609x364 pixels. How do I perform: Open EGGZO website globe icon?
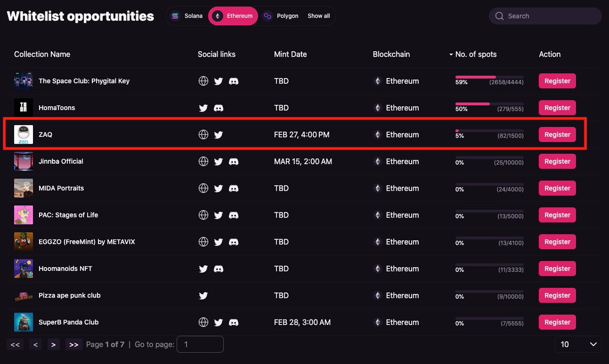pyautogui.click(x=204, y=242)
